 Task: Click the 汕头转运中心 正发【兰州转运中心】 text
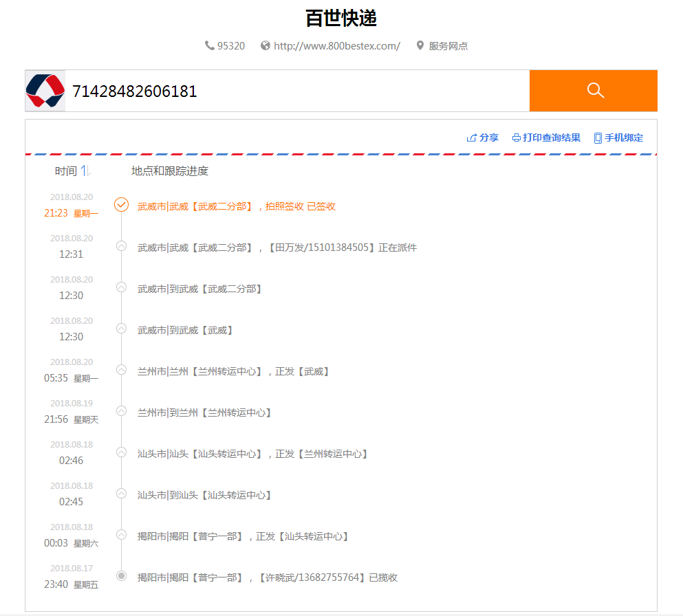click(x=252, y=454)
